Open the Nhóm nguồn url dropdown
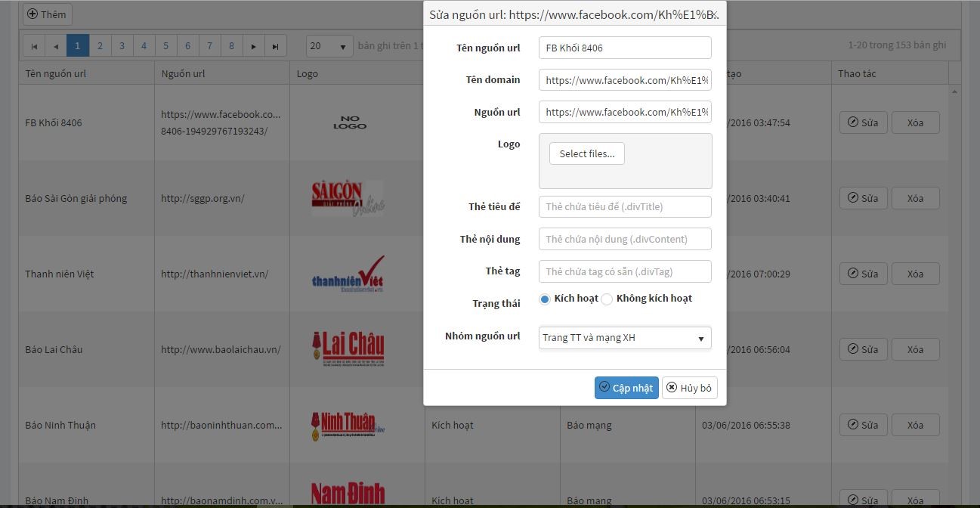 (625, 338)
